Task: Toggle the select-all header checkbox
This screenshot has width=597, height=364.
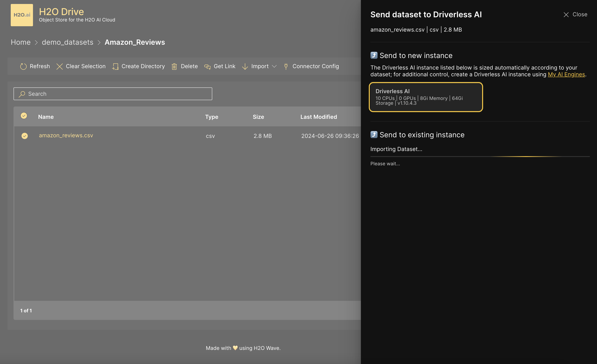Action: click(24, 116)
